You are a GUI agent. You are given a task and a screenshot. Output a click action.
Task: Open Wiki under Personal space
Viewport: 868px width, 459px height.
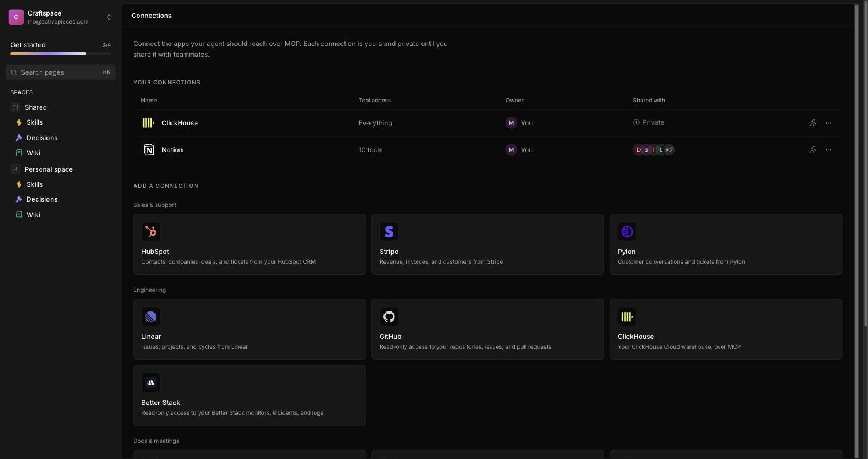[x=33, y=215]
